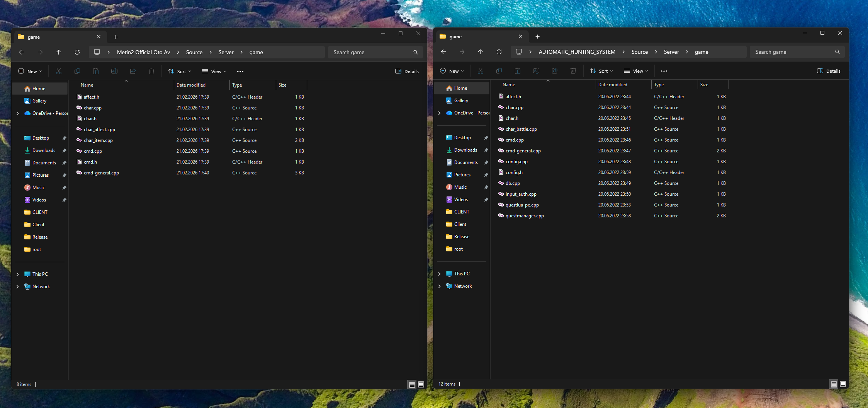Toggle the Details pane in right window
This screenshot has height=408, width=868.
point(829,71)
